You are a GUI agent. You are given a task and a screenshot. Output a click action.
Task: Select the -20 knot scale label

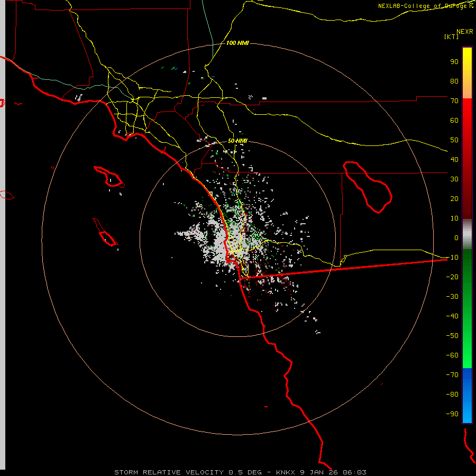(452, 277)
